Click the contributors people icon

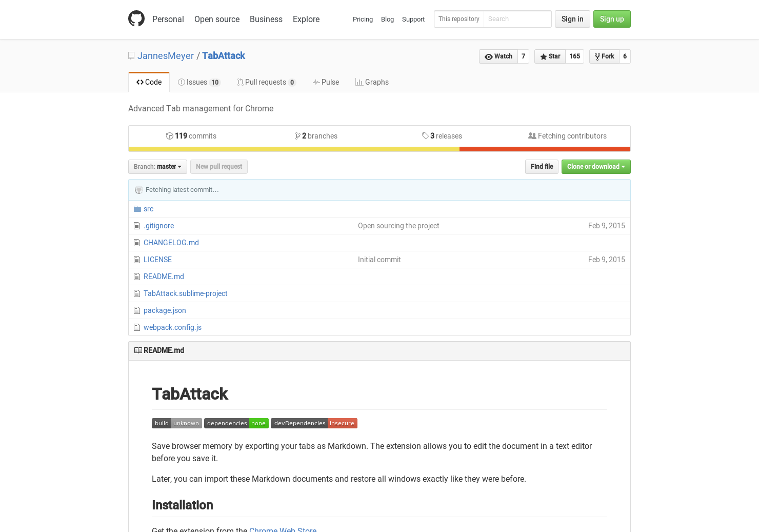[x=532, y=135]
